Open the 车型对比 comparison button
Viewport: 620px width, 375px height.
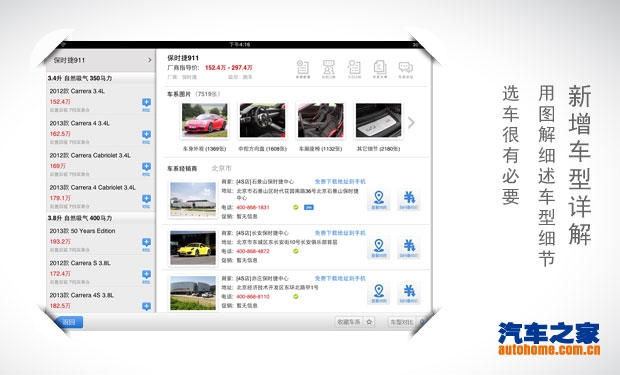[402, 322]
